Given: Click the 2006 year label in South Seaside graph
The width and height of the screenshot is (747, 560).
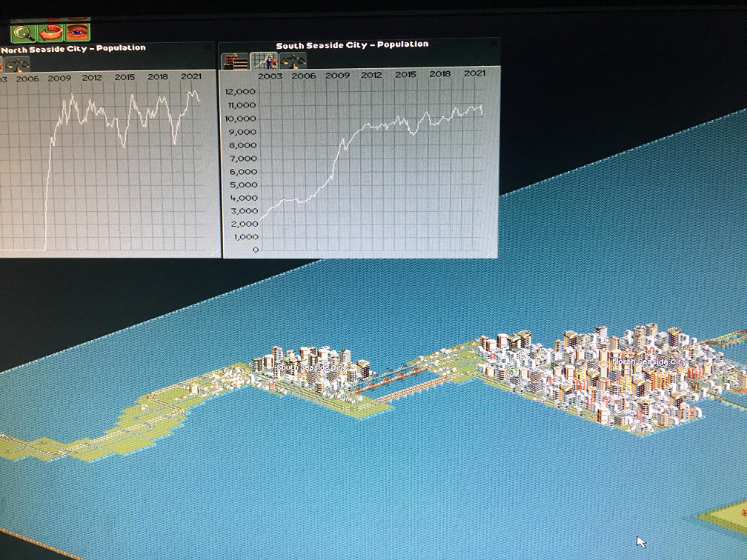Looking at the screenshot, I should click(x=304, y=76).
